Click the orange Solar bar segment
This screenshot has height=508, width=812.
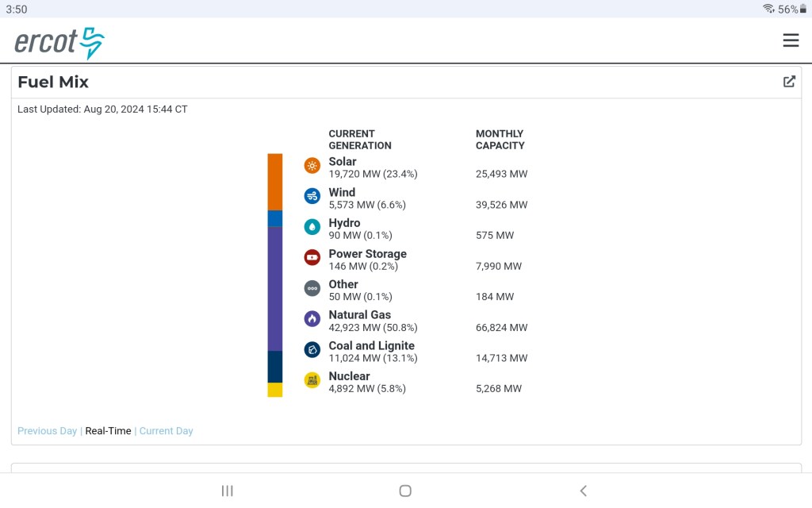click(275, 182)
